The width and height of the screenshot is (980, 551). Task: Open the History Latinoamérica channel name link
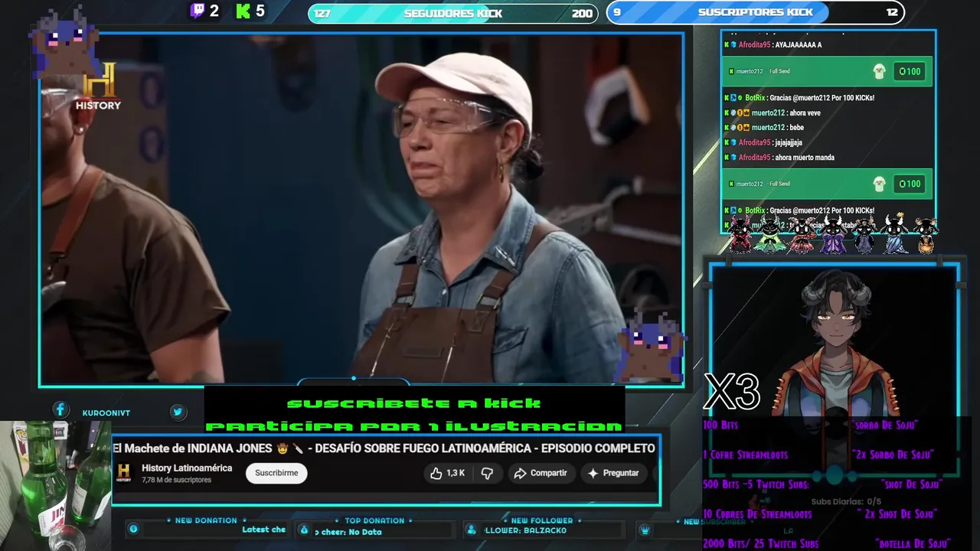click(x=187, y=468)
